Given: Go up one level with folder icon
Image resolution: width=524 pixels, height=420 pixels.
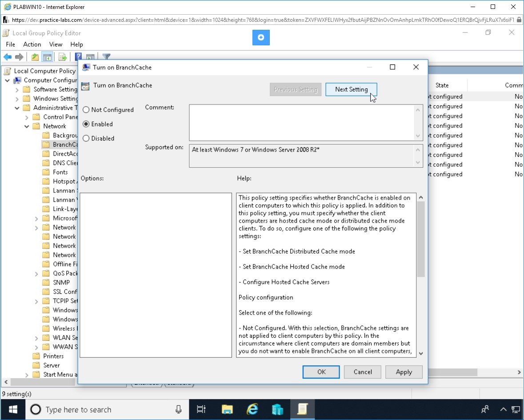Looking at the screenshot, I should 35,57.
